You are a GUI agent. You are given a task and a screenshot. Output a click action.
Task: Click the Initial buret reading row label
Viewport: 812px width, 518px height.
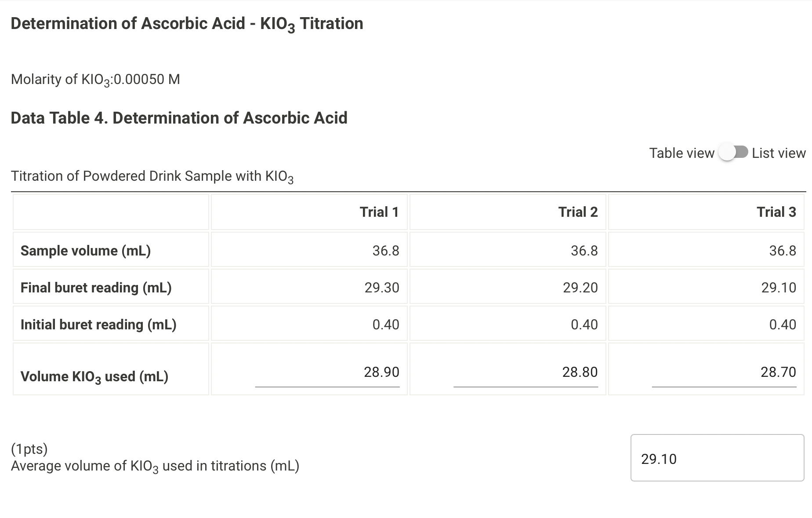98,324
